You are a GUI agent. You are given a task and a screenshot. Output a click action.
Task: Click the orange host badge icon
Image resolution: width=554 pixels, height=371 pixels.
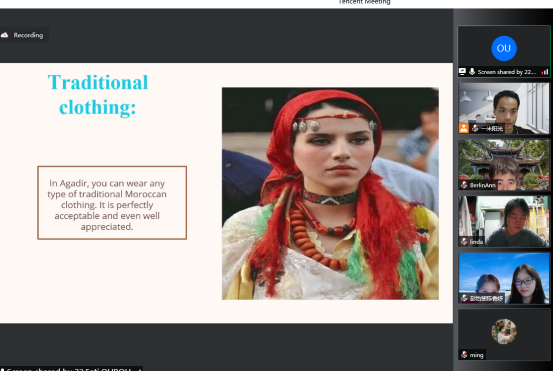[464, 128]
